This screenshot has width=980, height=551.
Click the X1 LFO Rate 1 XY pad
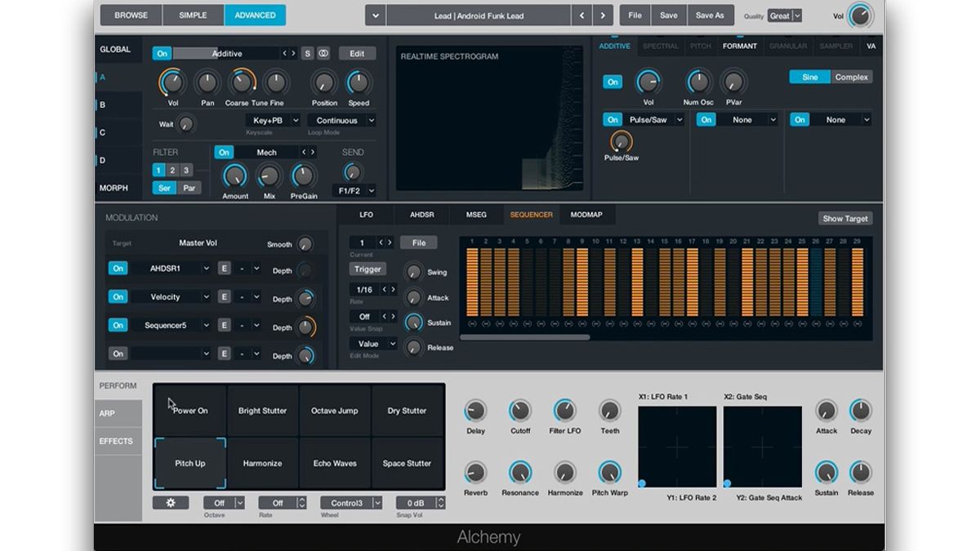[677, 447]
